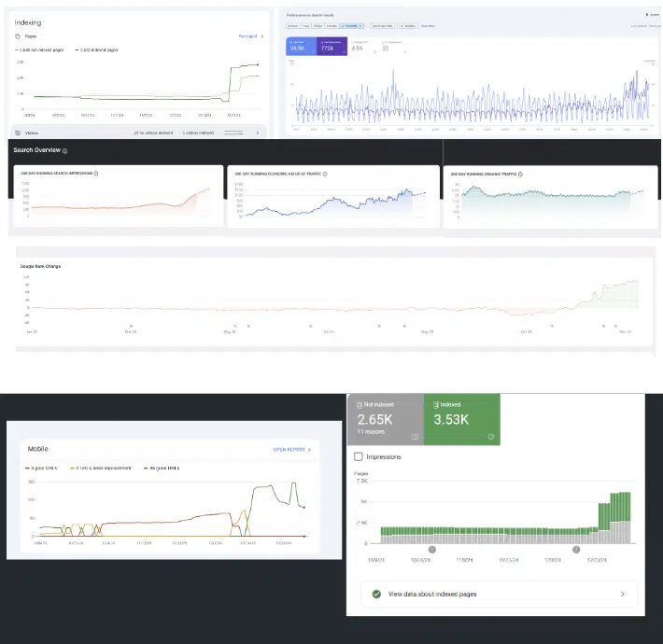Viewport: 663px width, 644px height.
Task: Click the Pages document icon under Indexing
Action: (x=18, y=36)
